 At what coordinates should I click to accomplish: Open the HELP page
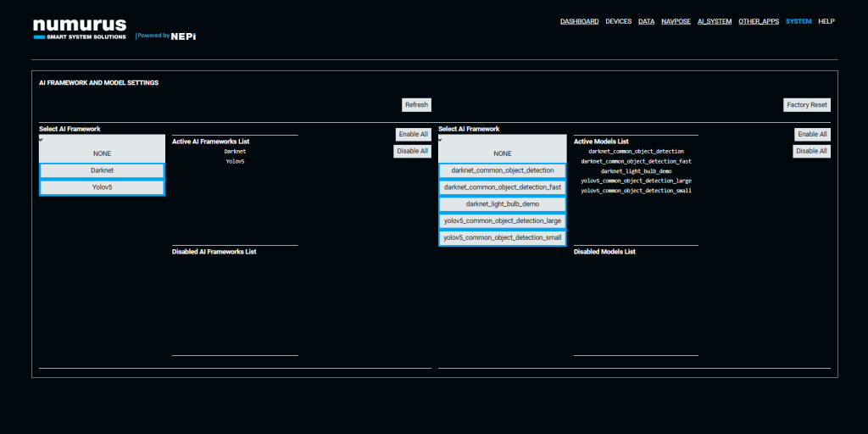(826, 21)
